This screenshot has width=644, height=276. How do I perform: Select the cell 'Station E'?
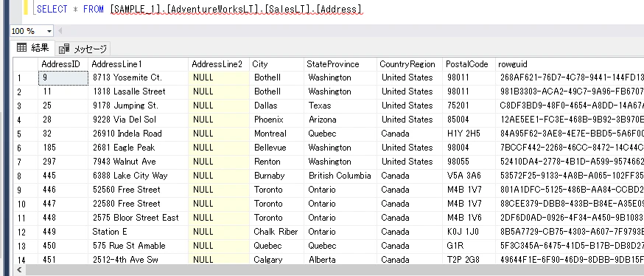pyautogui.click(x=139, y=232)
